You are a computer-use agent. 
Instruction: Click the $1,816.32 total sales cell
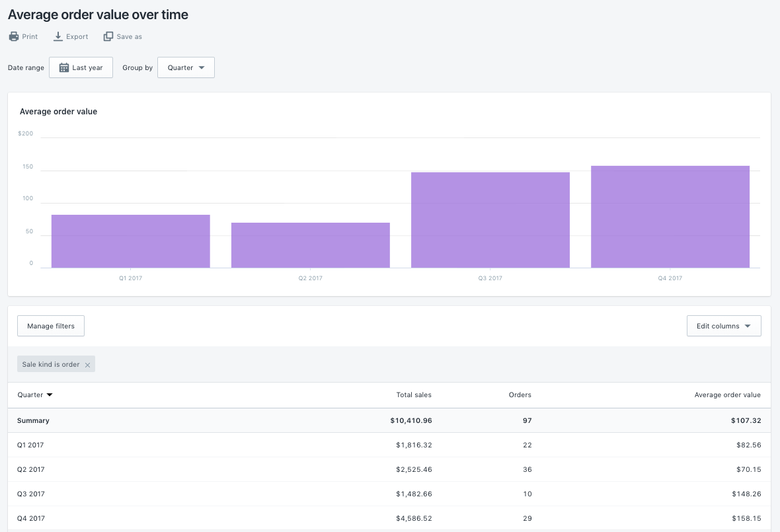414,445
